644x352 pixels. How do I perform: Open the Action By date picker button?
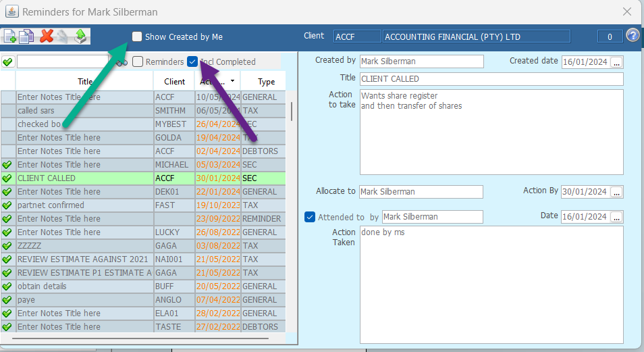pyautogui.click(x=617, y=192)
